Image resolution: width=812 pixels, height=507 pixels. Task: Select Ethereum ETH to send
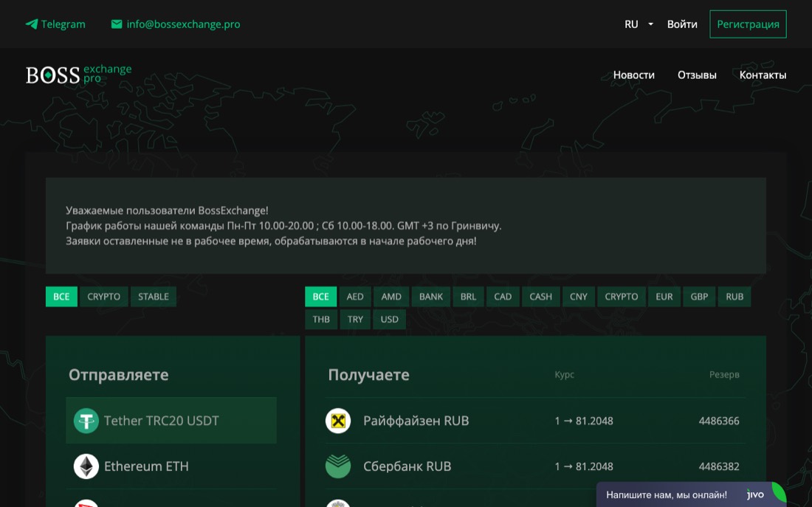[x=171, y=466]
